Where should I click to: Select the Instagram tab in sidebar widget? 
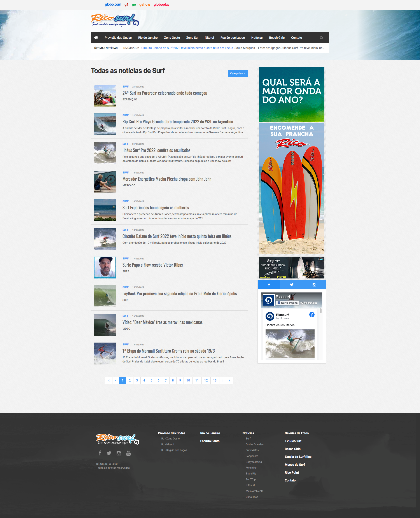[314, 285]
